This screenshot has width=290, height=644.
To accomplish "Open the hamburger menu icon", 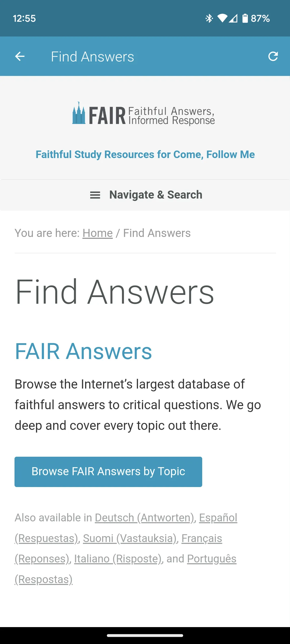I will coord(95,195).
